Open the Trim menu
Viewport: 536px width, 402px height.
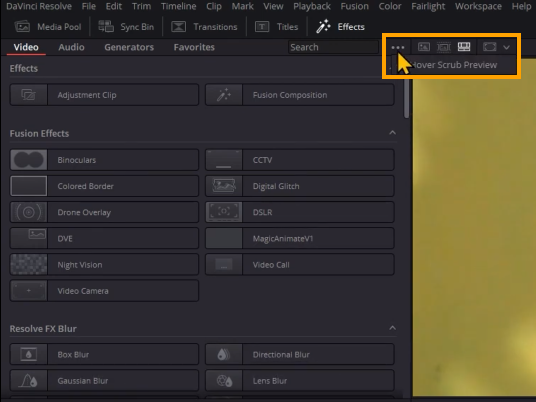[x=141, y=6]
